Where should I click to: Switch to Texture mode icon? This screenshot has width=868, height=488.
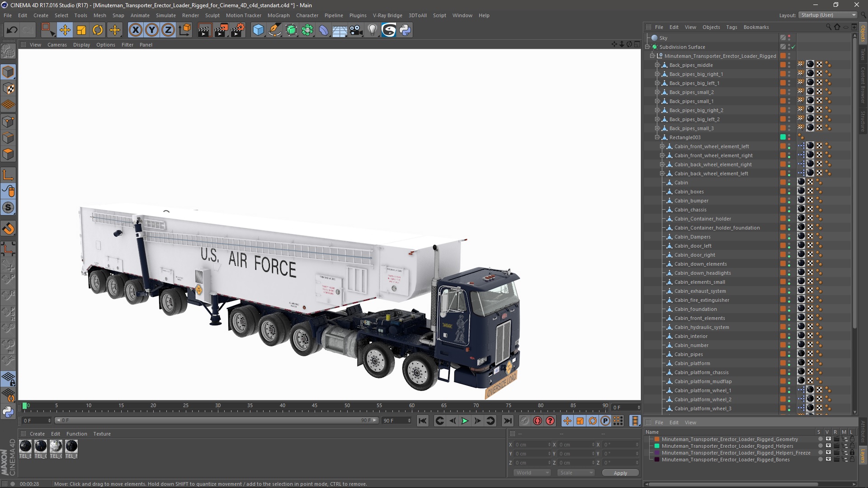tap(8, 89)
